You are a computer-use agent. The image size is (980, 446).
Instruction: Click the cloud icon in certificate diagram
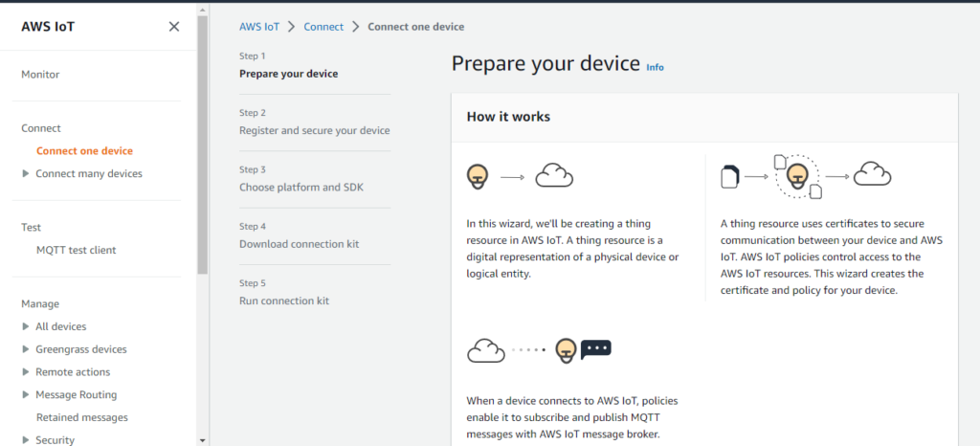[x=873, y=173]
